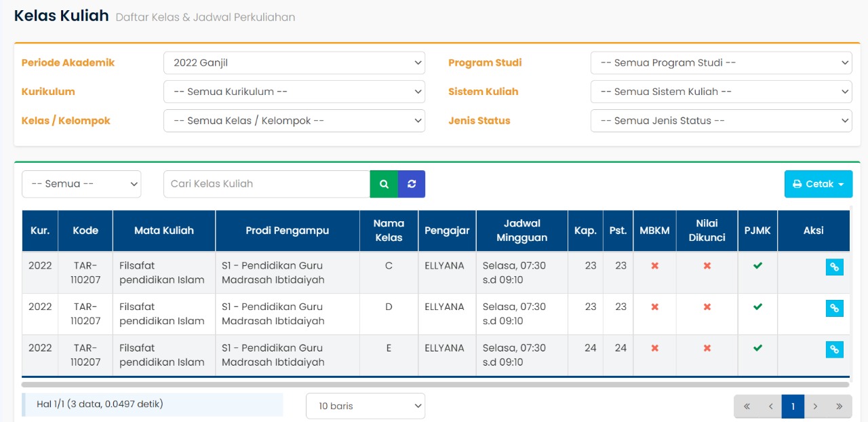Select page 1 in pagination
This screenshot has height=422, width=868.
[793, 406]
